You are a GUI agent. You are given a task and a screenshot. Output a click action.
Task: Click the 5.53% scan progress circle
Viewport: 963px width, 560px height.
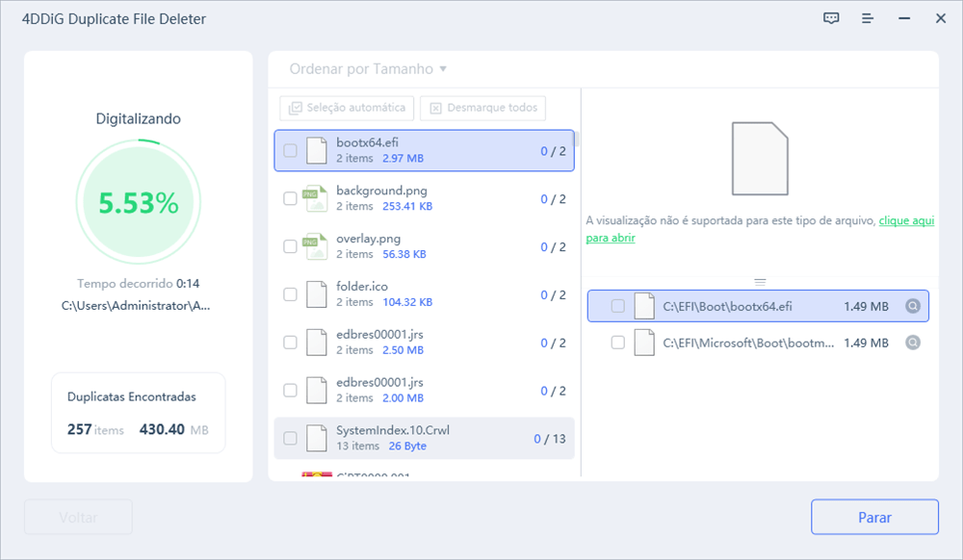138,202
